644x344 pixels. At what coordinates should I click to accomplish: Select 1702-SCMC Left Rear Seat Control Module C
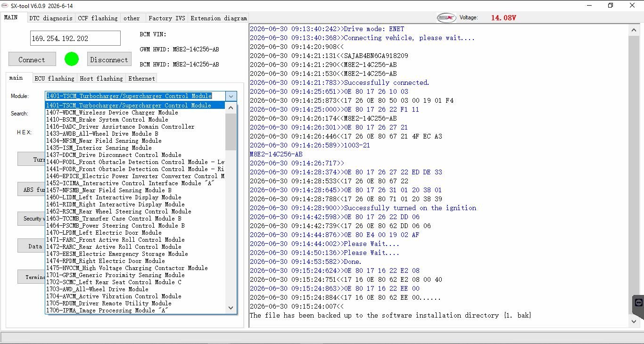135,282
